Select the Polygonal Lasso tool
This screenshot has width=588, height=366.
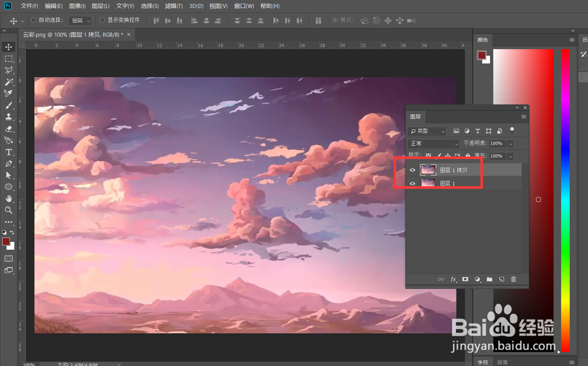pos(9,70)
